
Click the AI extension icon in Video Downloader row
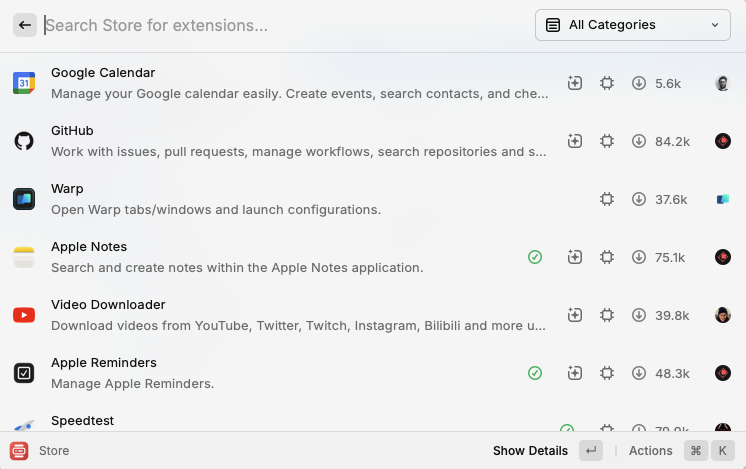coord(575,315)
